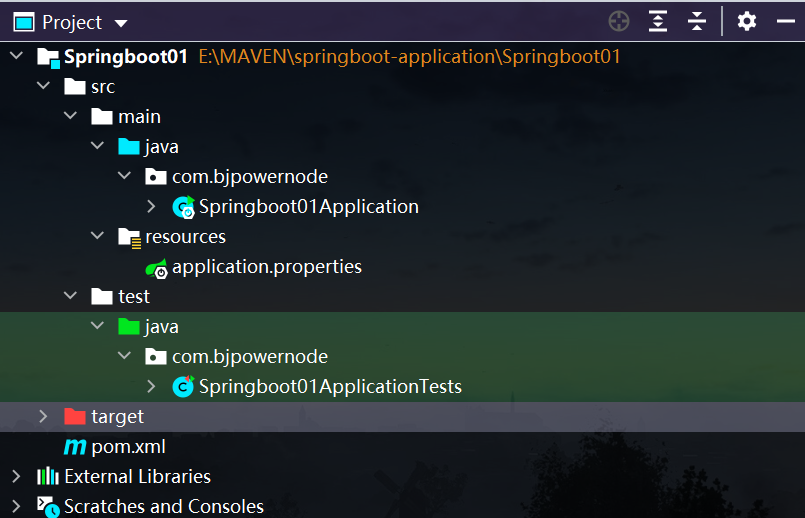Click the Springboot01Application Spring class icon

coord(183,207)
